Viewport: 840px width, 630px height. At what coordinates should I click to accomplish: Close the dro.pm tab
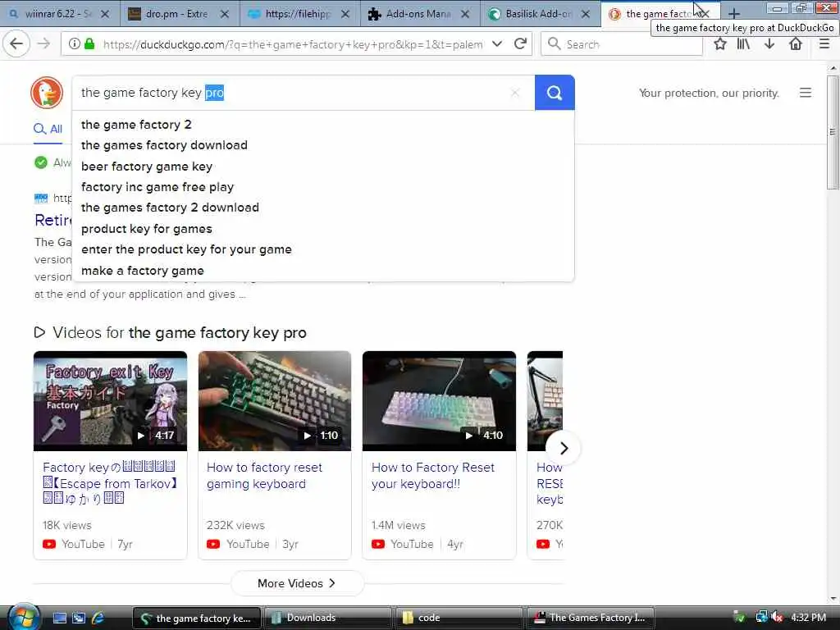[225, 14]
